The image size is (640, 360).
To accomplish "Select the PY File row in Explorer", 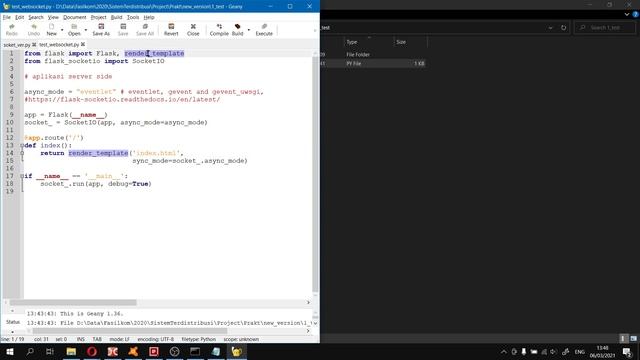I will [372, 63].
